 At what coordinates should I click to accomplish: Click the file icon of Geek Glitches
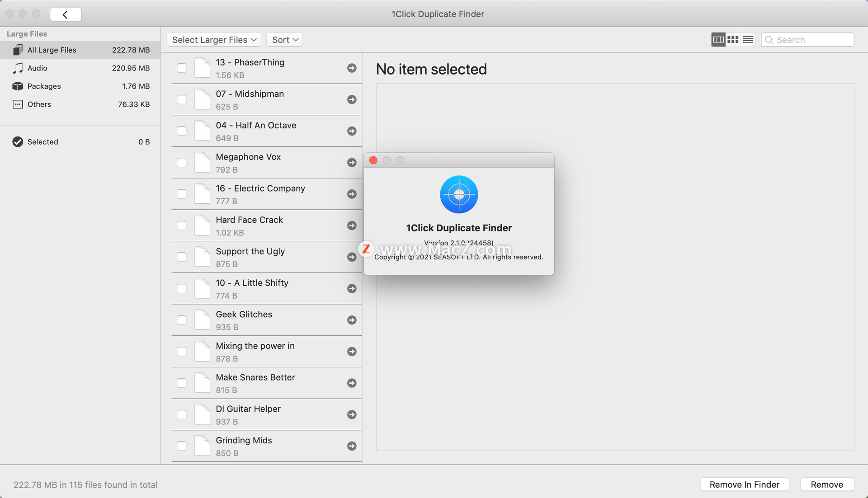202,320
